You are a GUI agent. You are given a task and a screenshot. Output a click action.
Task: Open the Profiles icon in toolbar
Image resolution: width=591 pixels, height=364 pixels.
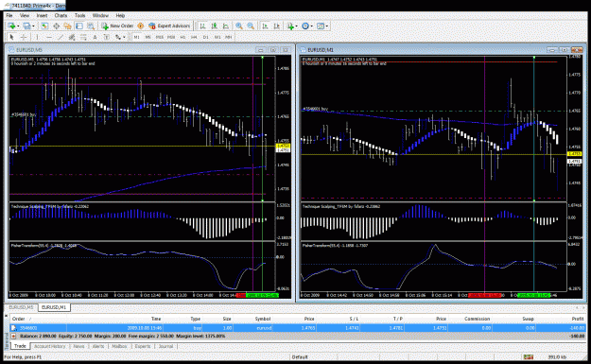[x=26, y=26]
